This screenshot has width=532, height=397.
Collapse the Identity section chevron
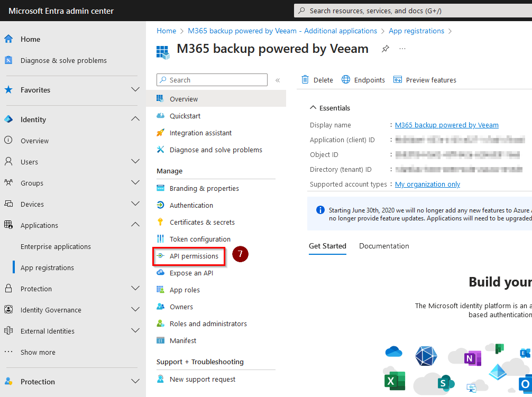(135, 118)
